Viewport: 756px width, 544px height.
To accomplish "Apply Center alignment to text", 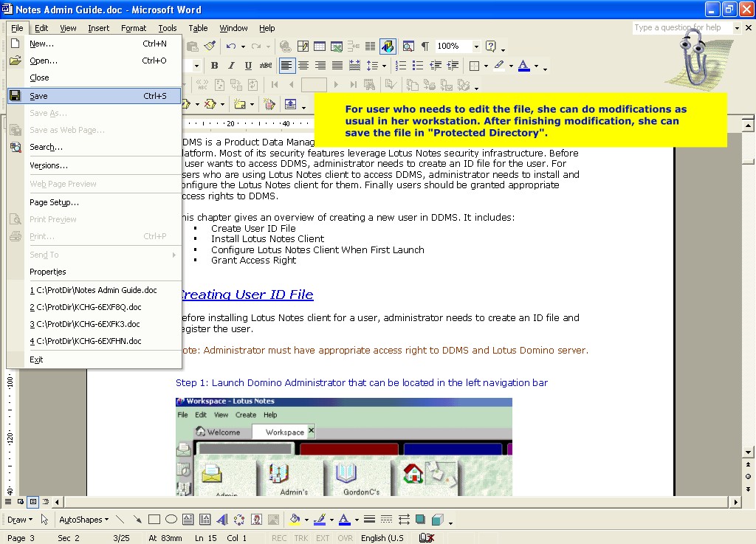I will 303,66.
